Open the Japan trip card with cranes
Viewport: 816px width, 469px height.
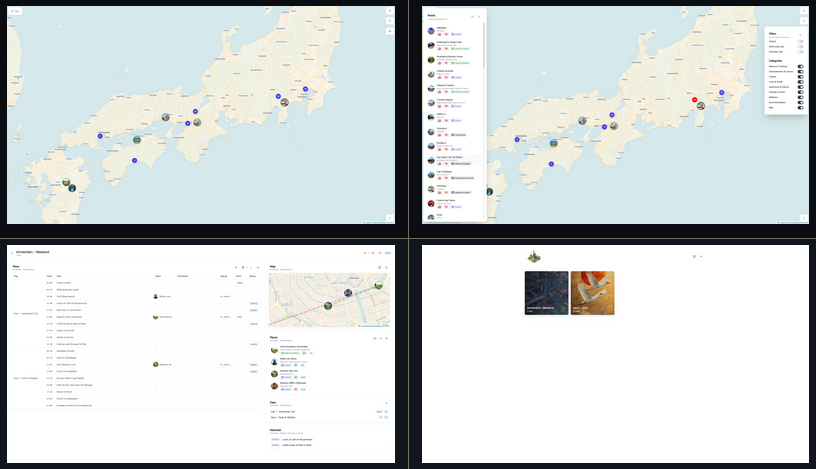tap(592, 293)
